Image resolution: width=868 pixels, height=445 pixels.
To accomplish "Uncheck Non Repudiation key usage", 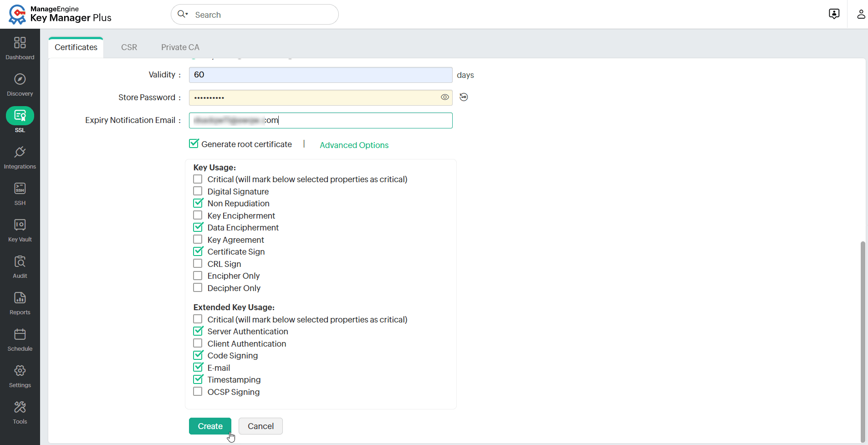I will (198, 203).
